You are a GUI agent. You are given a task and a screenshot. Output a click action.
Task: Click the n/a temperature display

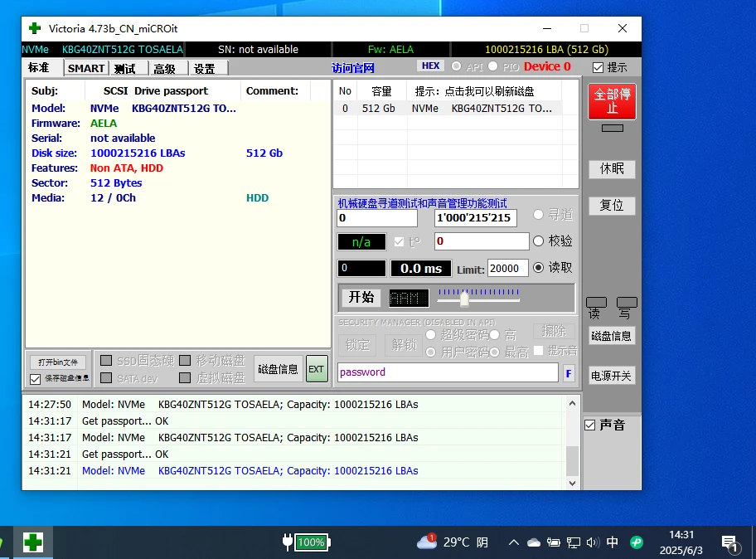click(361, 242)
